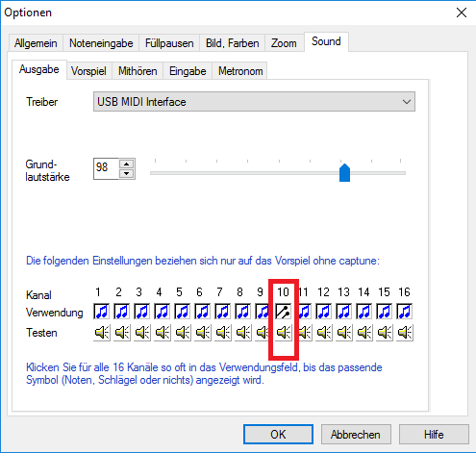Image resolution: width=476 pixels, height=453 pixels.
Task: Toggle channel 14 usage notes symbol
Action: point(364,312)
